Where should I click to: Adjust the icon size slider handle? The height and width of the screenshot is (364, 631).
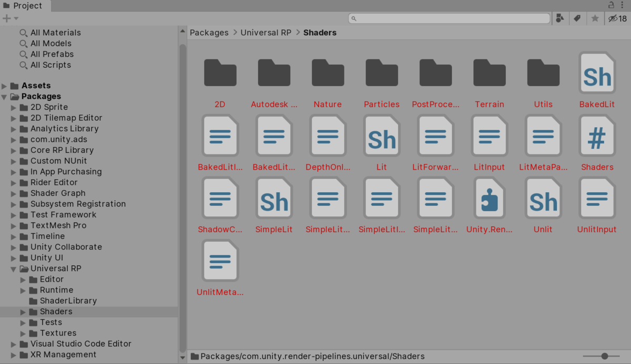tap(605, 356)
